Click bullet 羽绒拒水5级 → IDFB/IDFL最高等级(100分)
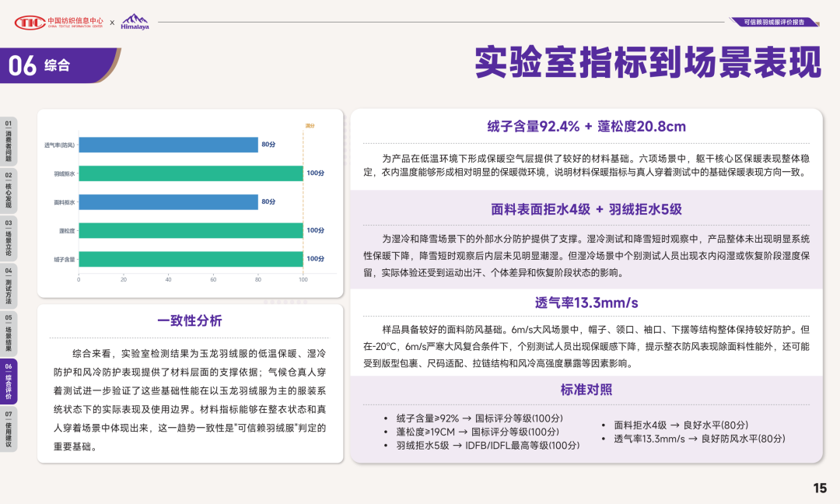The width and height of the screenshot is (840, 504). (x=488, y=446)
